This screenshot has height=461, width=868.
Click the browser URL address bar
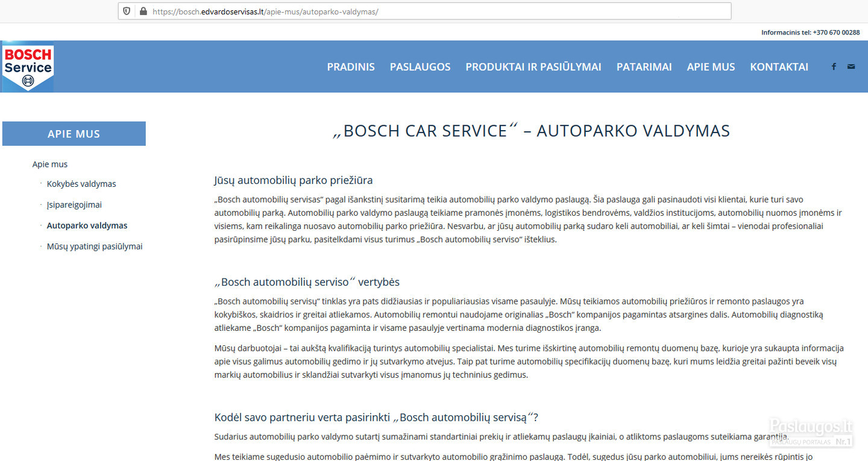pyautogui.click(x=424, y=11)
